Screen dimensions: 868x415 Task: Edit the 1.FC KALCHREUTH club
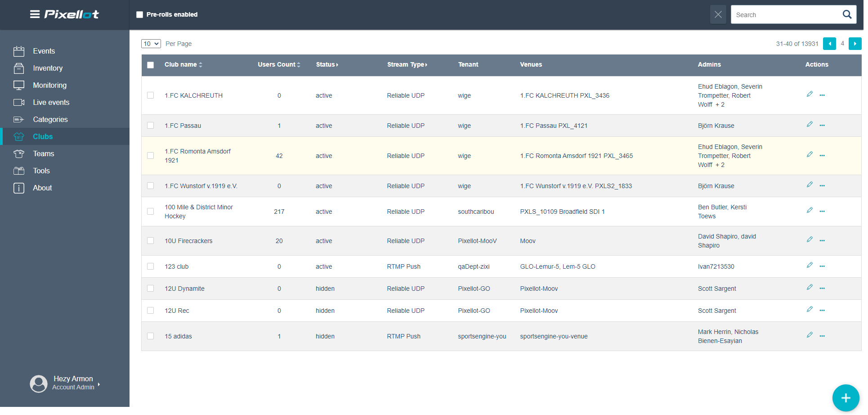click(x=810, y=94)
